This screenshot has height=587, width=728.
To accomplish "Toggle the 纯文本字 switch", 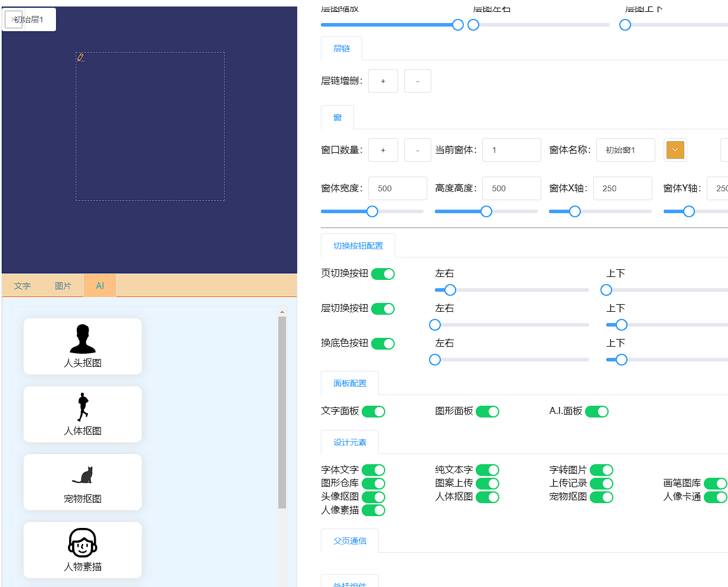I will coord(487,470).
